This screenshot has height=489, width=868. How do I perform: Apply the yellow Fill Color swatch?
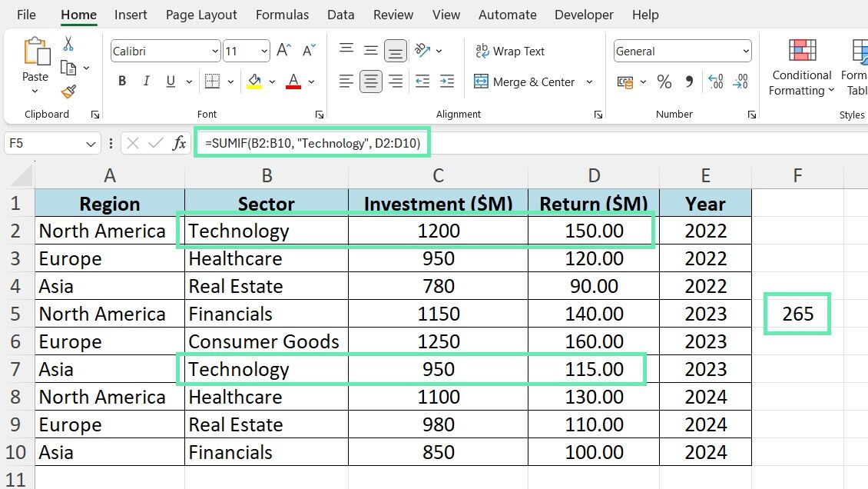[254, 81]
